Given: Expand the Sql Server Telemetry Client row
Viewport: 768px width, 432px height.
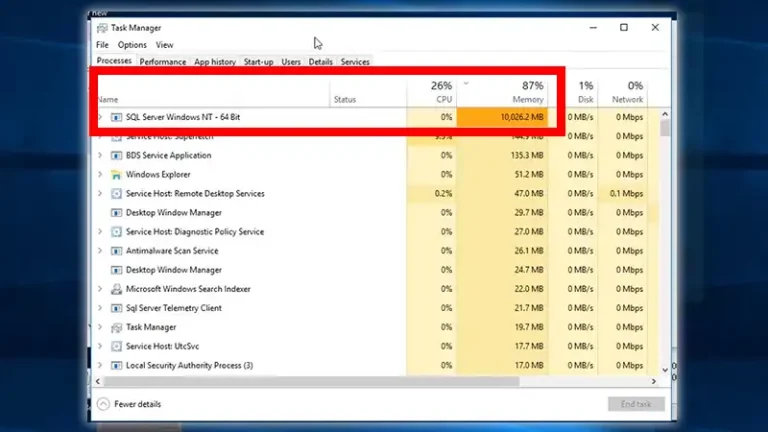Looking at the screenshot, I should coord(100,308).
